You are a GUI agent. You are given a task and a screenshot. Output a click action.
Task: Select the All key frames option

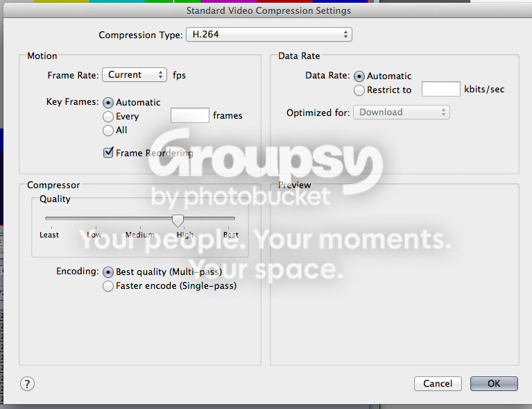(x=108, y=131)
